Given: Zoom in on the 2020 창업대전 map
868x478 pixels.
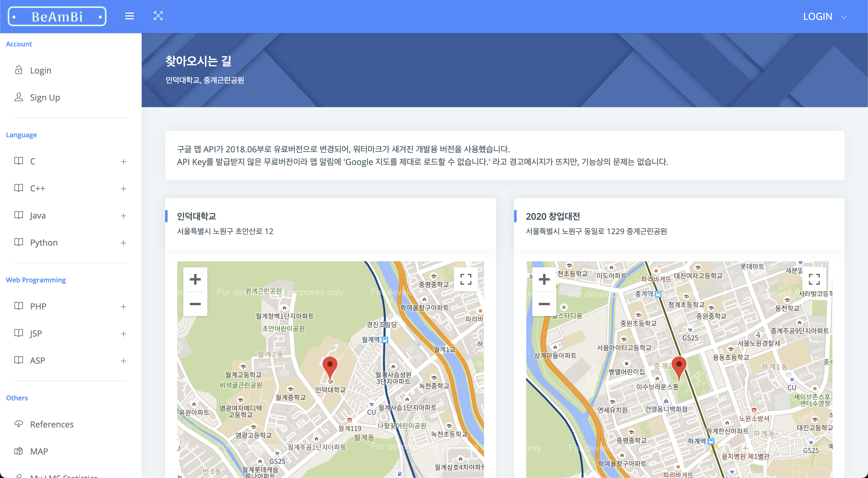Looking at the screenshot, I should point(544,279).
